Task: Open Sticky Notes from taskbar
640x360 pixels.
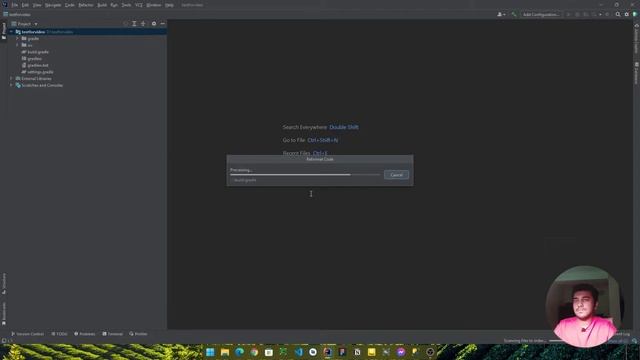Action: click(371, 352)
